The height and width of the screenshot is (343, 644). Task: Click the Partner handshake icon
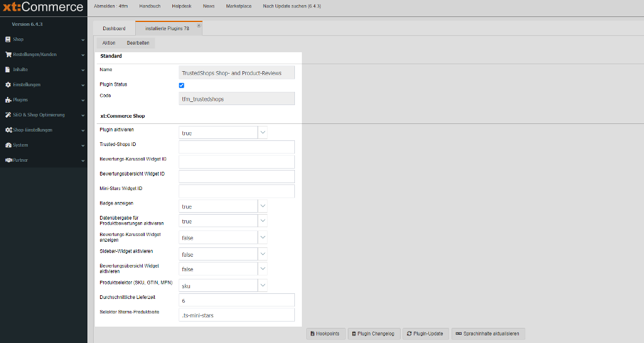(x=8, y=160)
